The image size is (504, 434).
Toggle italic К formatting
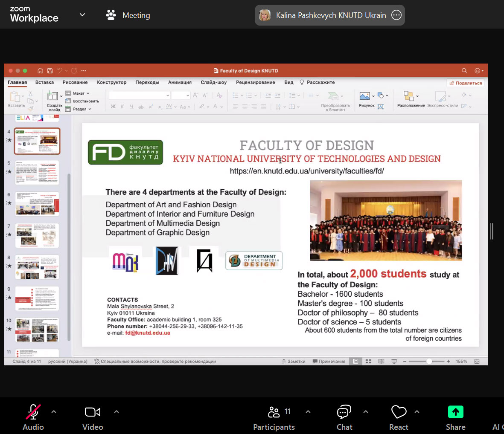tap(122, 107)
